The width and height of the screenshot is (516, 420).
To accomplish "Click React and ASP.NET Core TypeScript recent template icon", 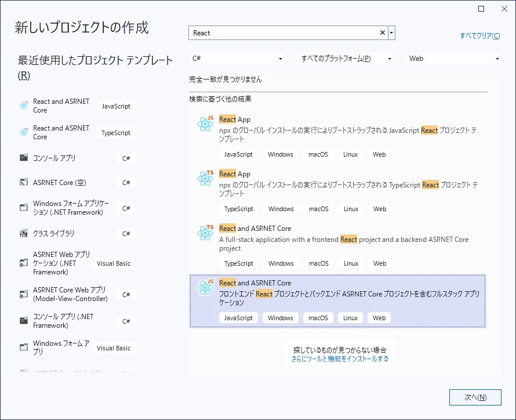I will click(24, 132).
